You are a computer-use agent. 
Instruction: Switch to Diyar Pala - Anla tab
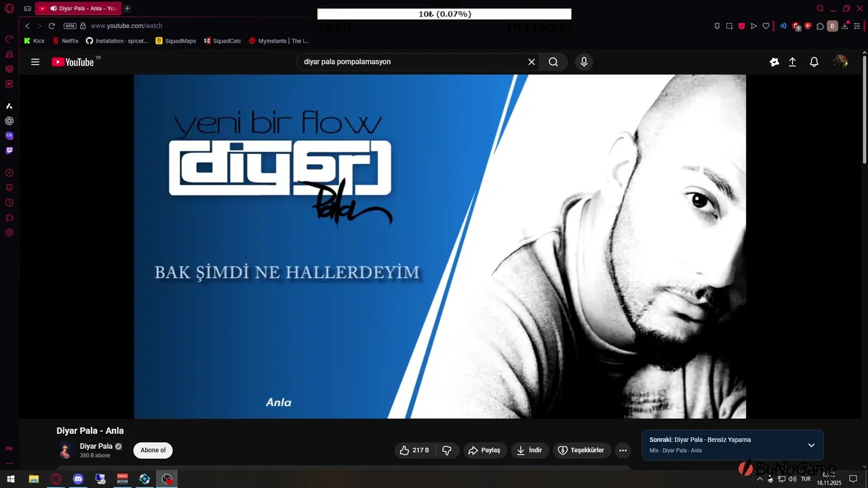coord(77,8)
